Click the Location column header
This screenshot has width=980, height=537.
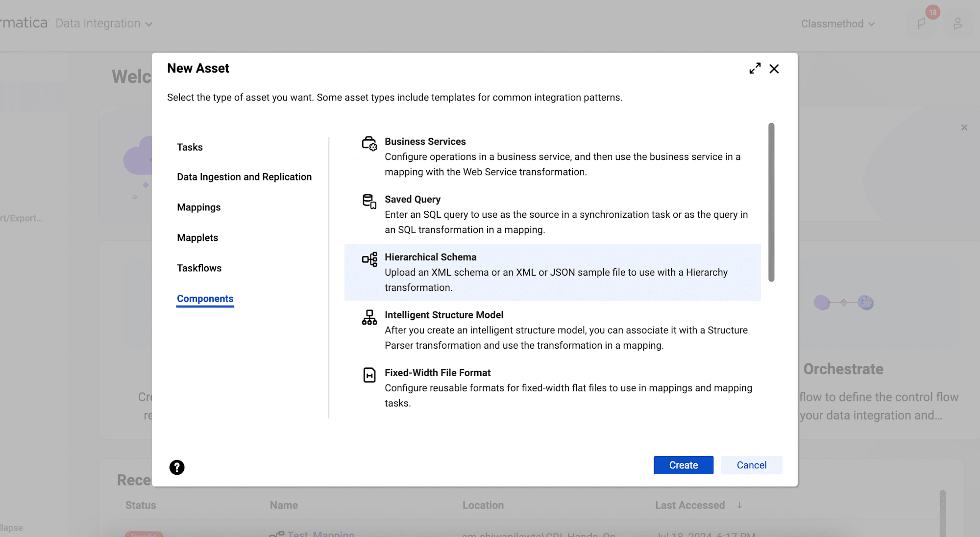click(483, 505)
